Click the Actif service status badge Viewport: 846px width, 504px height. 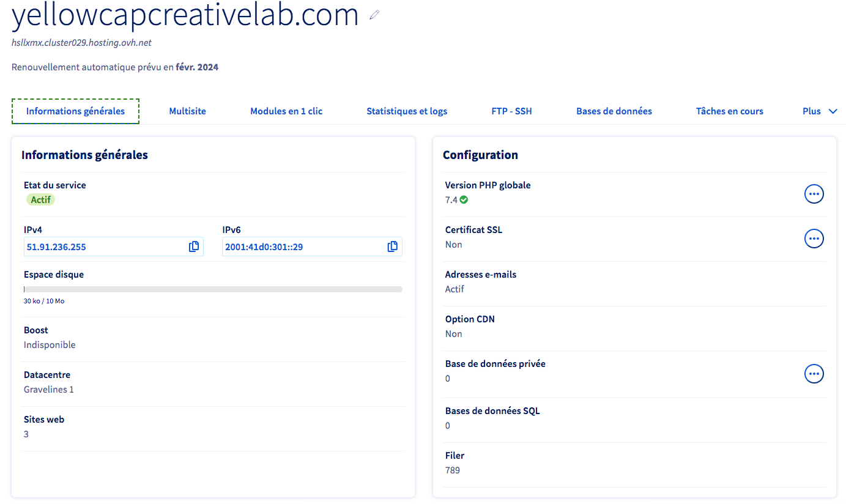click(x=40, y=199)
